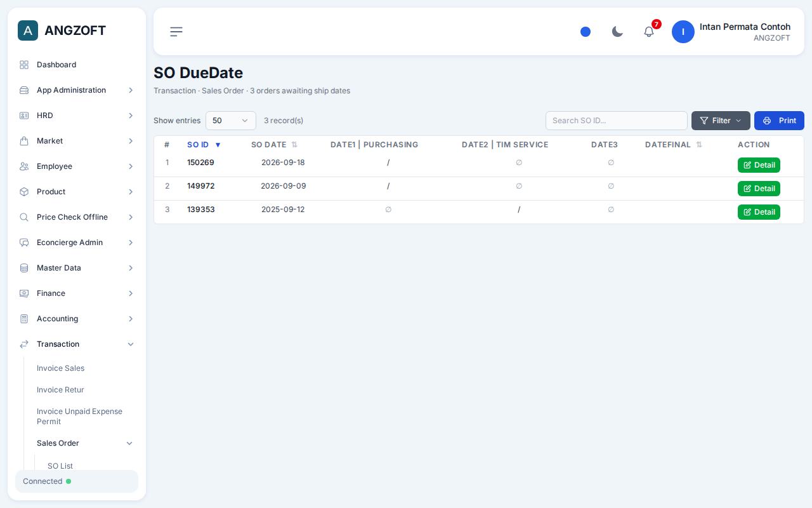Open the Show entries dropdown
812x508 pixels.
point(231,121)
